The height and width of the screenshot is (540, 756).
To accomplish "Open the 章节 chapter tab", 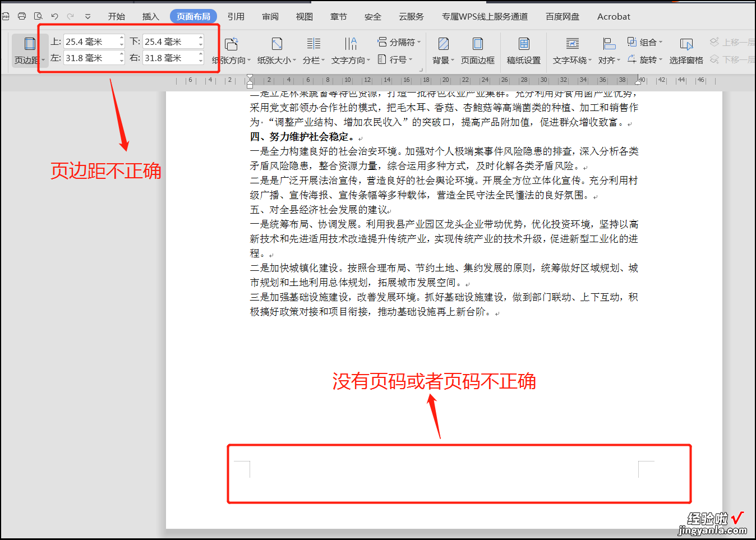I will (x=339, y=16).
